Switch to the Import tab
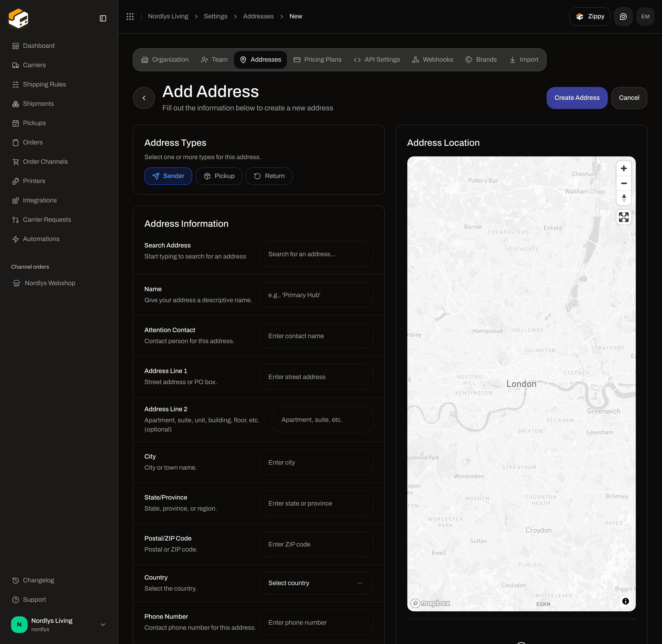 524,60
